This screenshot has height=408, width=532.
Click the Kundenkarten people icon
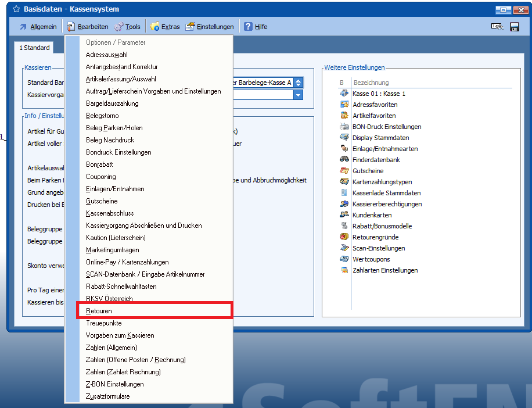click(344, 215)
